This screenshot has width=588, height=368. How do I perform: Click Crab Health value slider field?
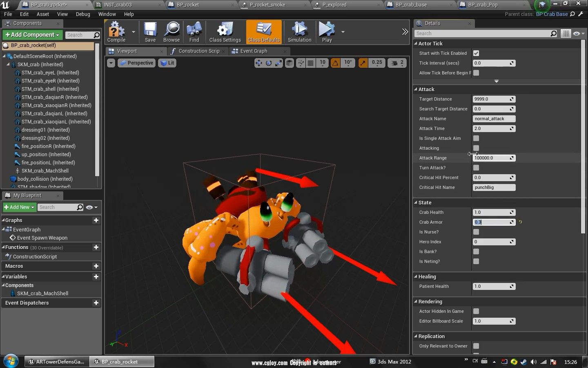(494, 212)
